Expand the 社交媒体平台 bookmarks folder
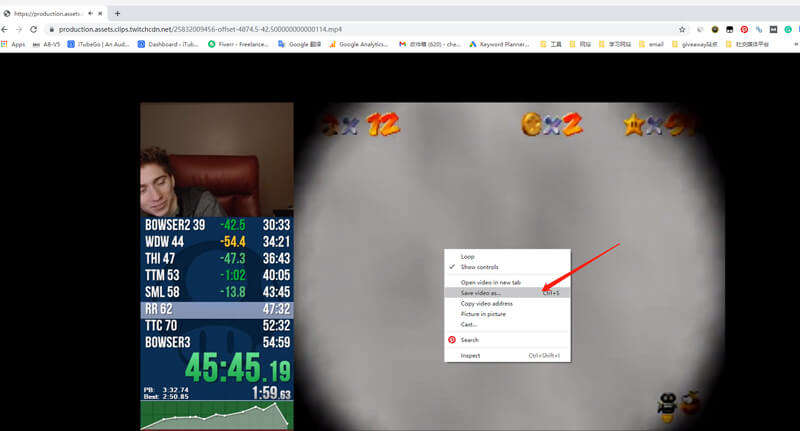 (747, 44)
